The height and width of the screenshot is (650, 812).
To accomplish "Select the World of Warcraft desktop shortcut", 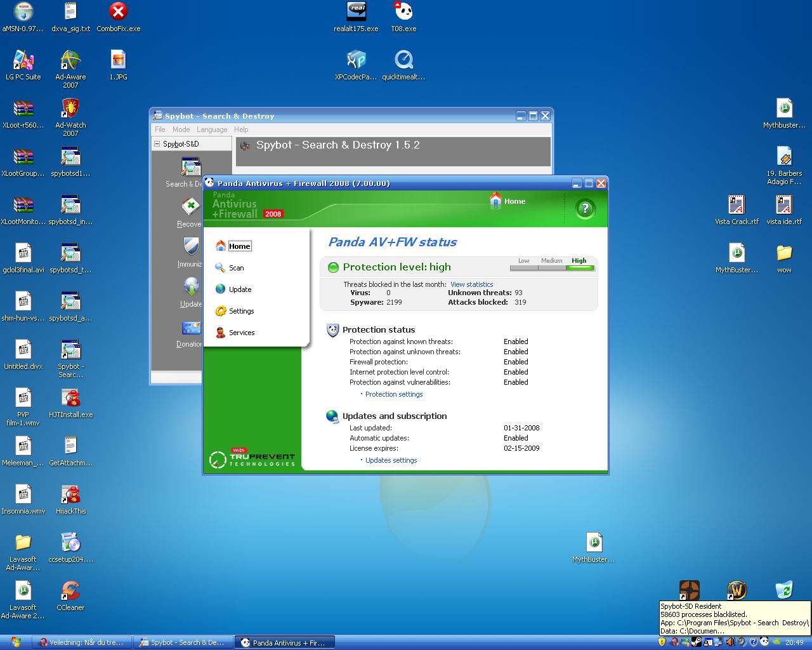I will coord(737,590).
